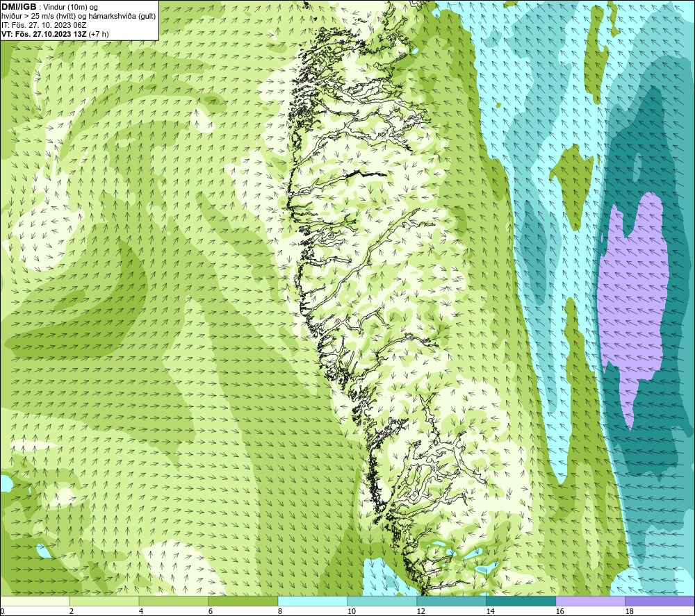This screenshot has height=616, width=695.
Task: Click scale label '18'
Action: (630, 611)
